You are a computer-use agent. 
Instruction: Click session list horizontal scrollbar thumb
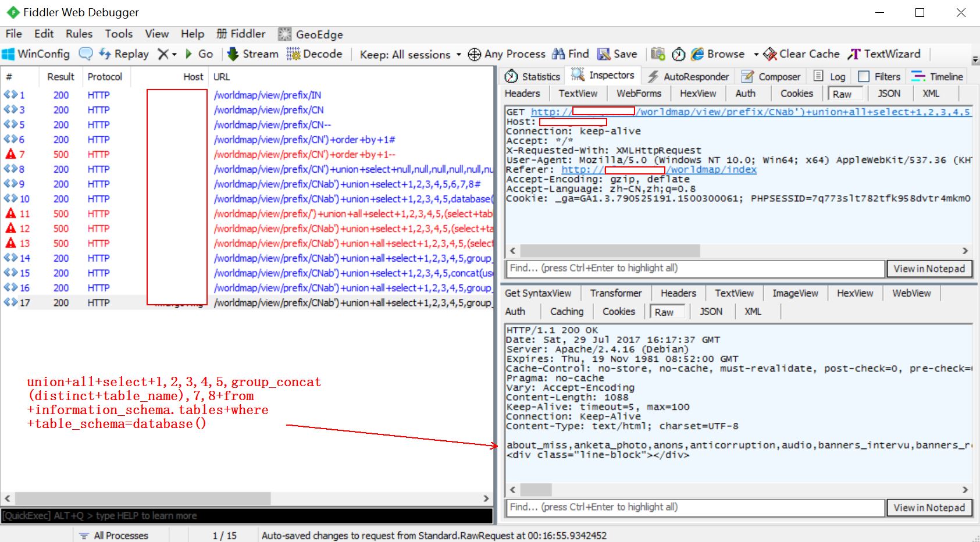click(142, 498)
